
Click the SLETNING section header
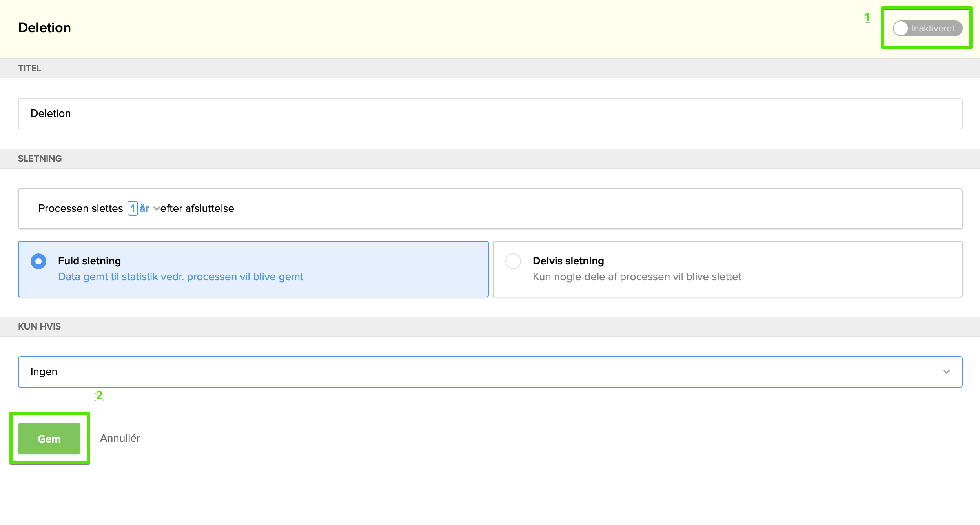(40, 159)
